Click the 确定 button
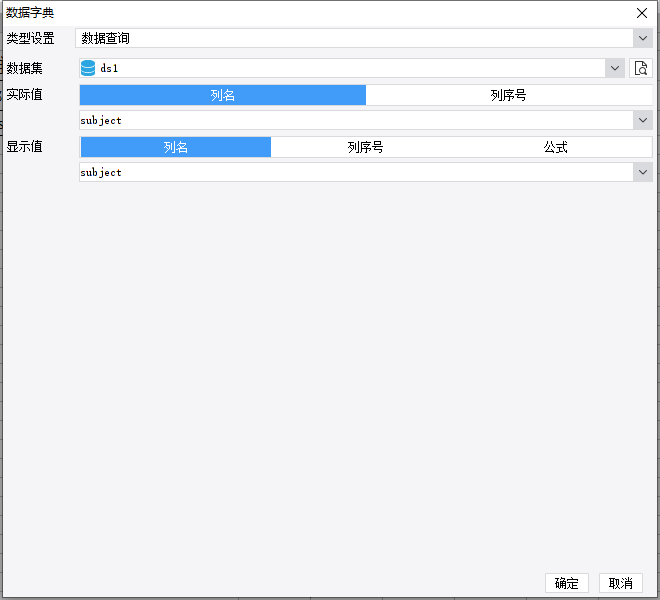Screen dimensions: 660x600 point(566,583)
